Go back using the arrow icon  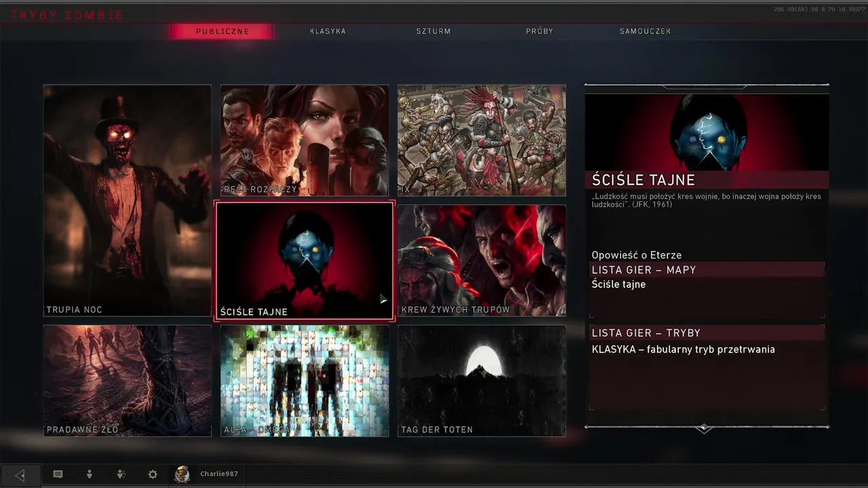(20, 475)
